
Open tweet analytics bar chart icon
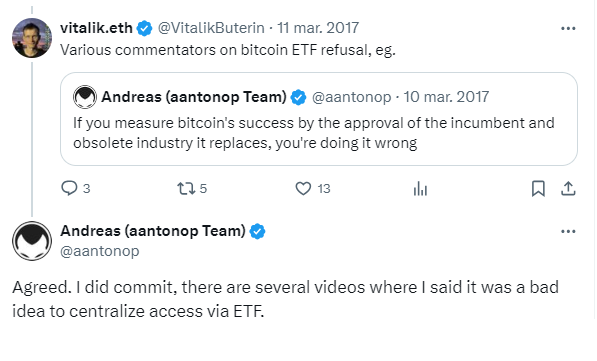(420, 188)
